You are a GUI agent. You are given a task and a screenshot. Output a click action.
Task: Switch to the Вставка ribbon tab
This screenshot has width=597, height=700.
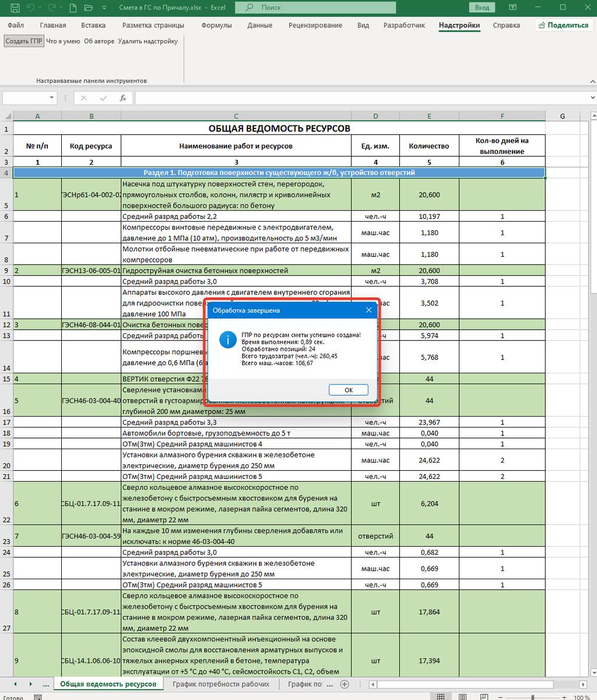click(x=93, y=26)
